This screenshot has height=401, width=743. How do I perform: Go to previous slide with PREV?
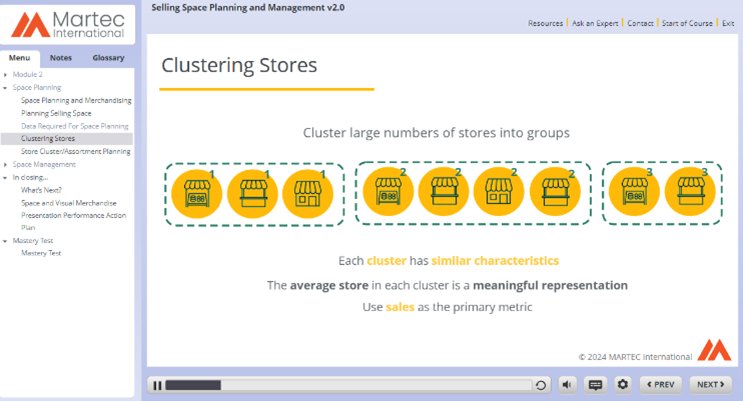point(661,384)
